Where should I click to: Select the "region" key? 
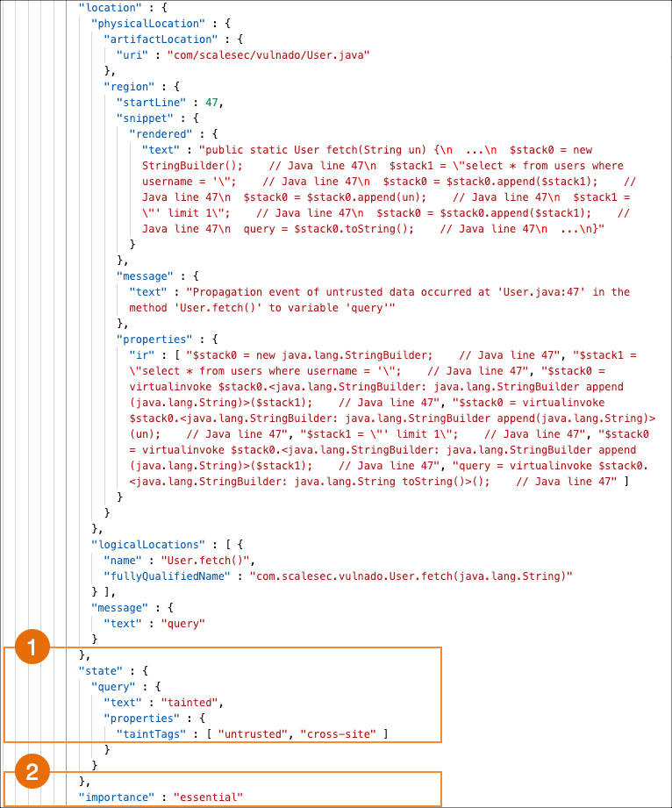click(129, 87)
